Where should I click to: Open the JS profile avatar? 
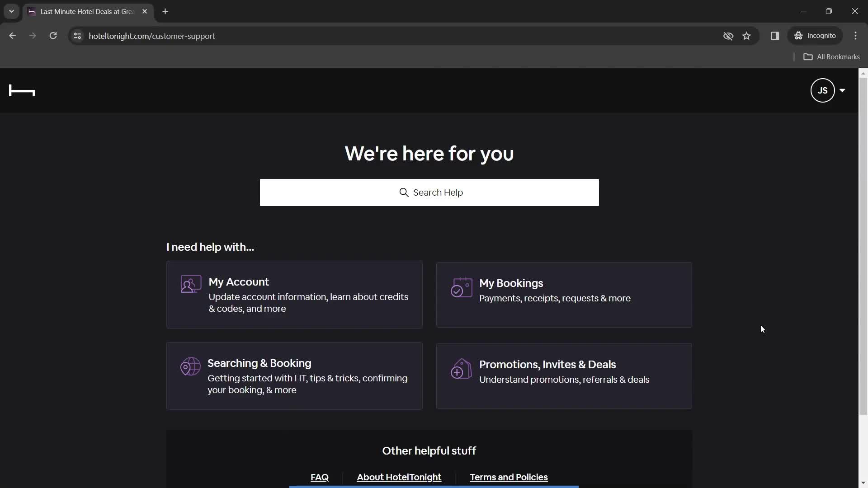(822, 90)
